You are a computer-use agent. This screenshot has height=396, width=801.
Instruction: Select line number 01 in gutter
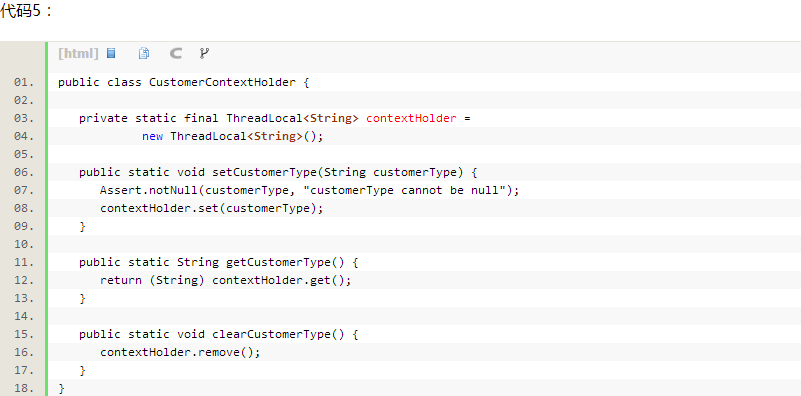pos(24,82)
